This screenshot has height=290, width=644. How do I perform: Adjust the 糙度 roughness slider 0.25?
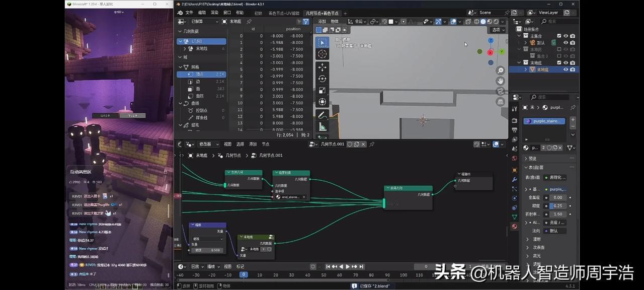(557, 205)
